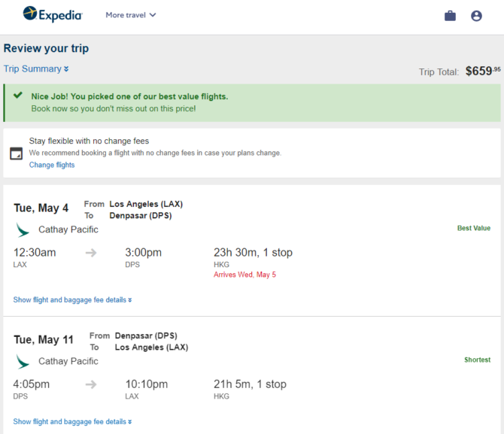Click the Review your trip heading
The image size is (504, 434).
pos(46,48)
